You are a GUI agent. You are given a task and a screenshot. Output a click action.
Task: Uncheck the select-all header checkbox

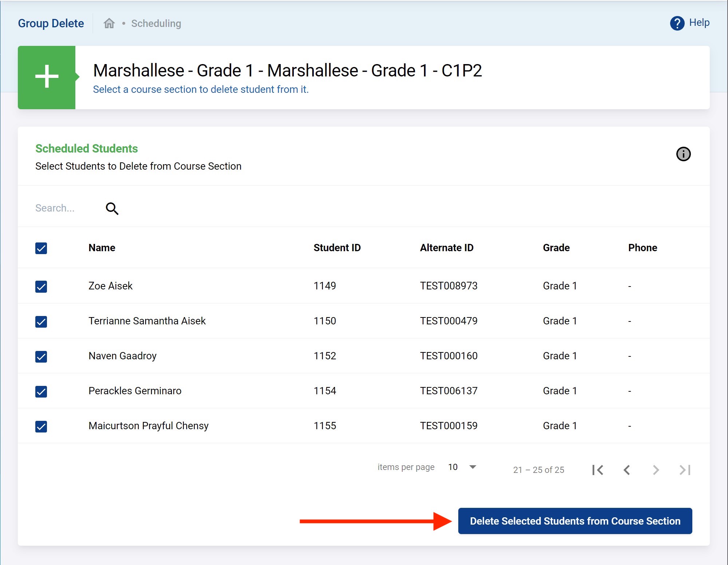(x=41, y=248)
